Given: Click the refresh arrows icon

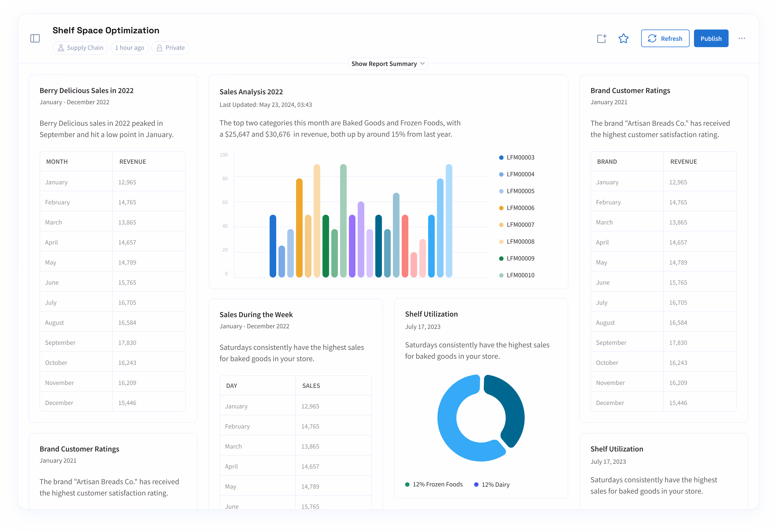Looking at the screenshot, I should pos(652,38).
